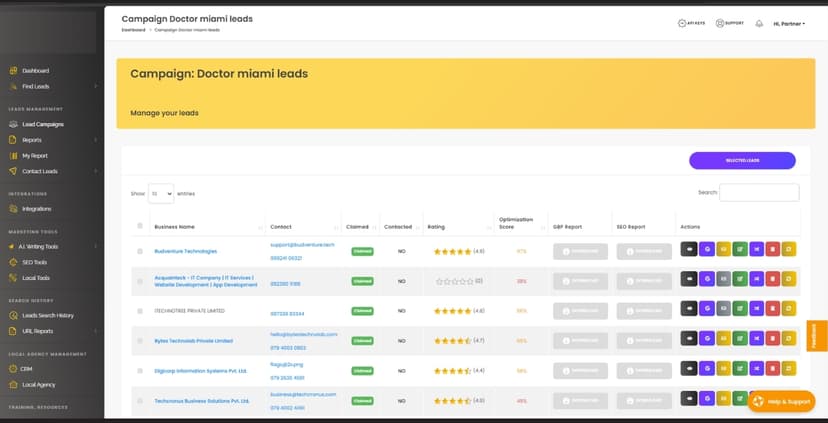This screenshot has height=423, width=828.
Task: Click purple Google icon in Acquaintsoft row
Action: (707, 279)
